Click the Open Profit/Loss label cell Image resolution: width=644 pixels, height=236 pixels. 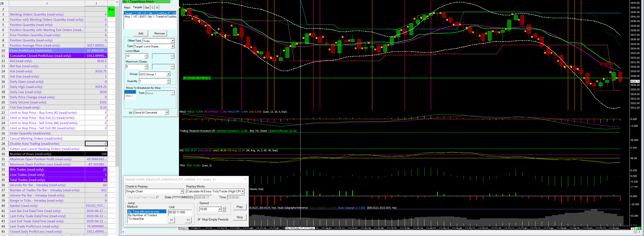pyautogui.click(x=47, y=50)
